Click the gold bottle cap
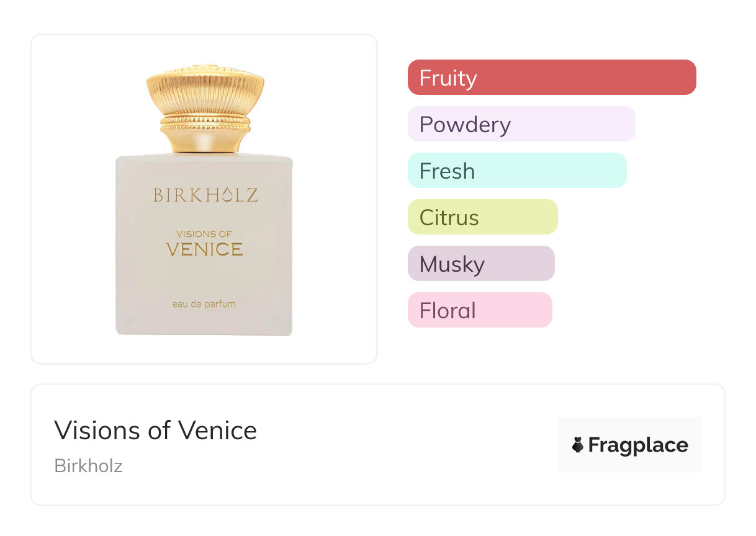 (x=205, y=105)
